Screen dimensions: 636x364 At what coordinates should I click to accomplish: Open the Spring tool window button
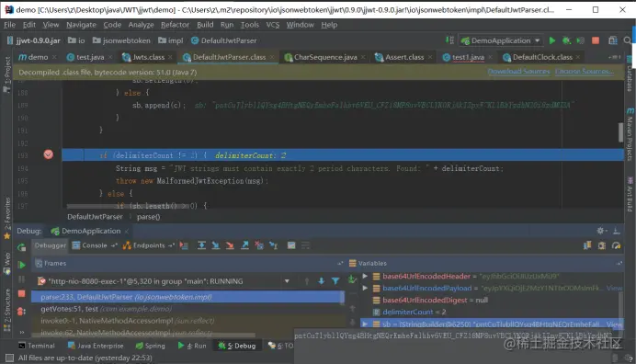[x=151, y=346]
